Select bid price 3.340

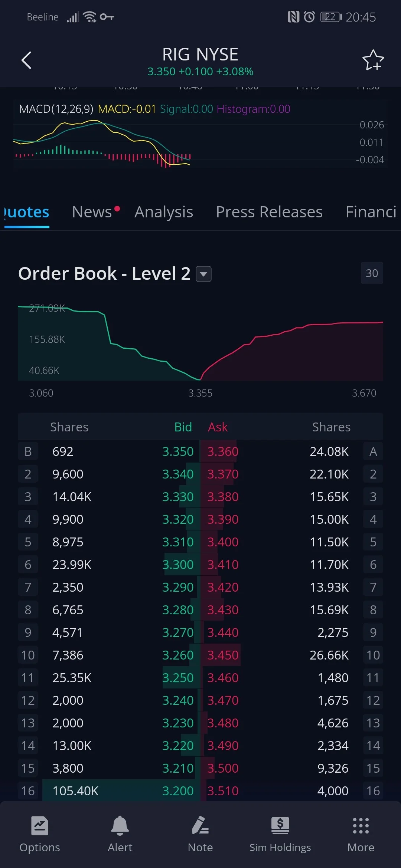tap(178, 474)
